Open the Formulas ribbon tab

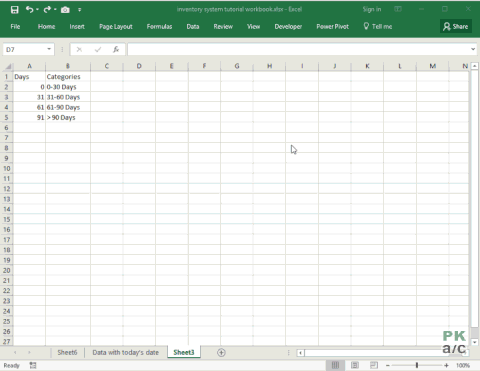(x=159, y=27)
